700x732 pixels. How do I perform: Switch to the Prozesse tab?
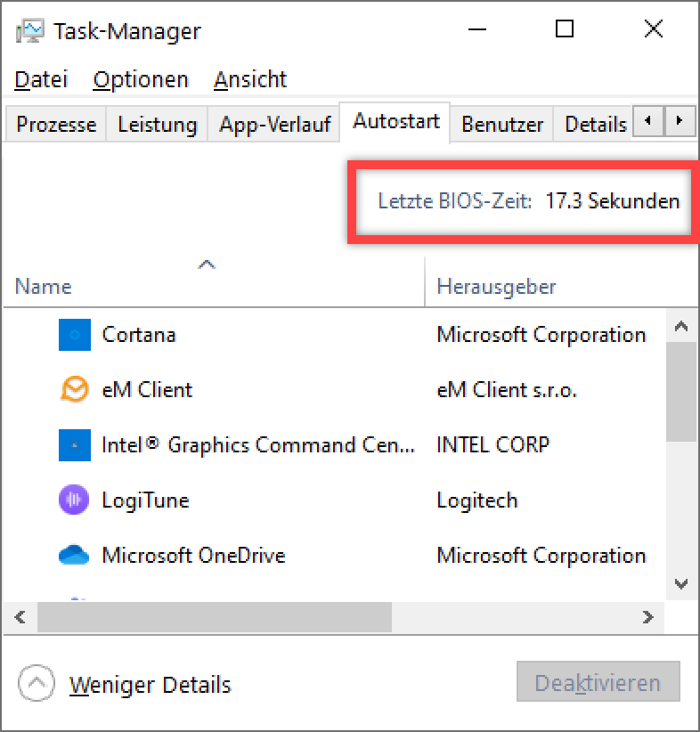coord(56,125)
